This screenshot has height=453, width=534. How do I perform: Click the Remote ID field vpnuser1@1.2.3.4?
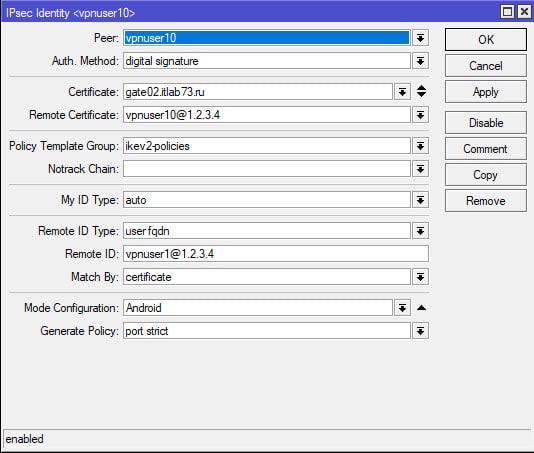(276, 254)
